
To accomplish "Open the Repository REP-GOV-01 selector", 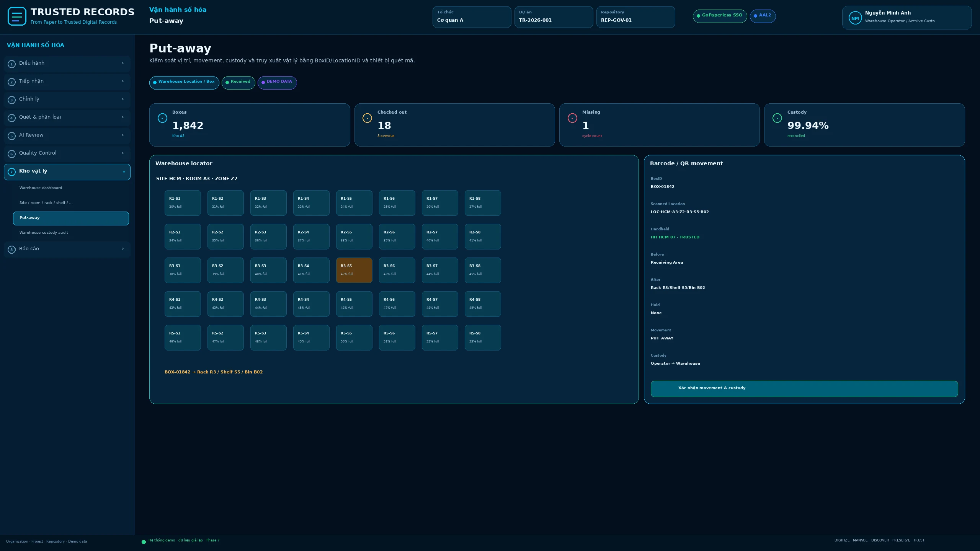I will pos(635,17).
